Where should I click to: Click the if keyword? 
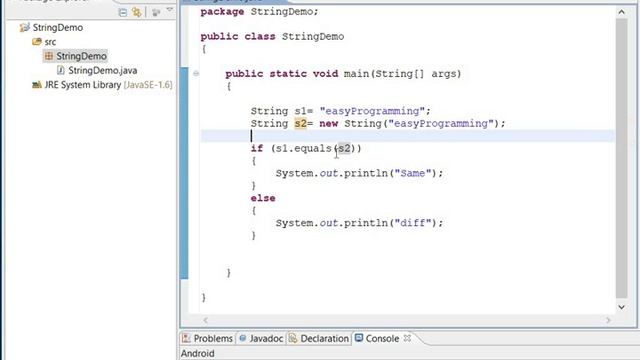pos(257,148)
